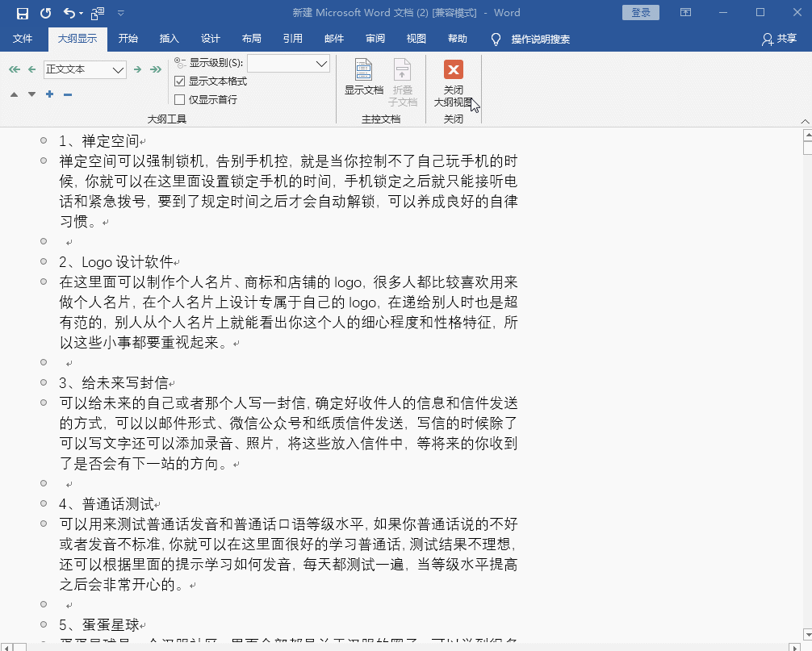This screenshot has height=651, width=812.
Task: Select the Save icon on quick access toolbar
Action: [x=23, y=12]
